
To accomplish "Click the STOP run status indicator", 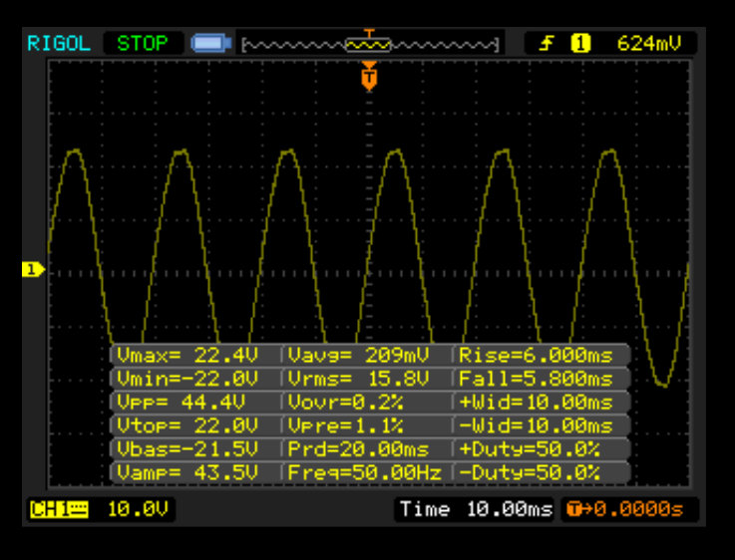I will [143, 44].
